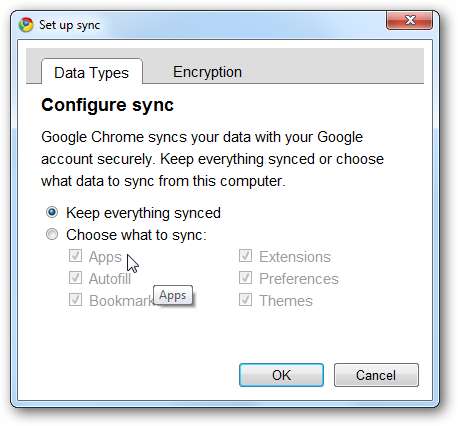Image resolution: width=458 pixels, height=426 pixels.
Task: Click the Themes label text
Action: click(x=286, y=301)
